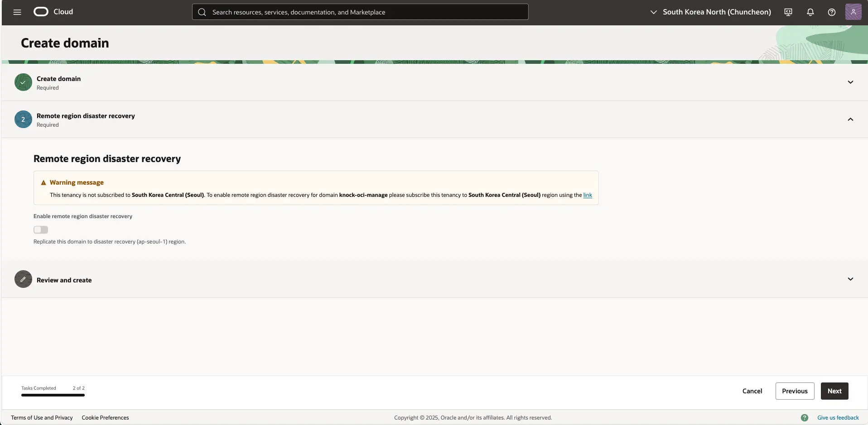Click the pencil icon on Review and create step

(23, 279)
